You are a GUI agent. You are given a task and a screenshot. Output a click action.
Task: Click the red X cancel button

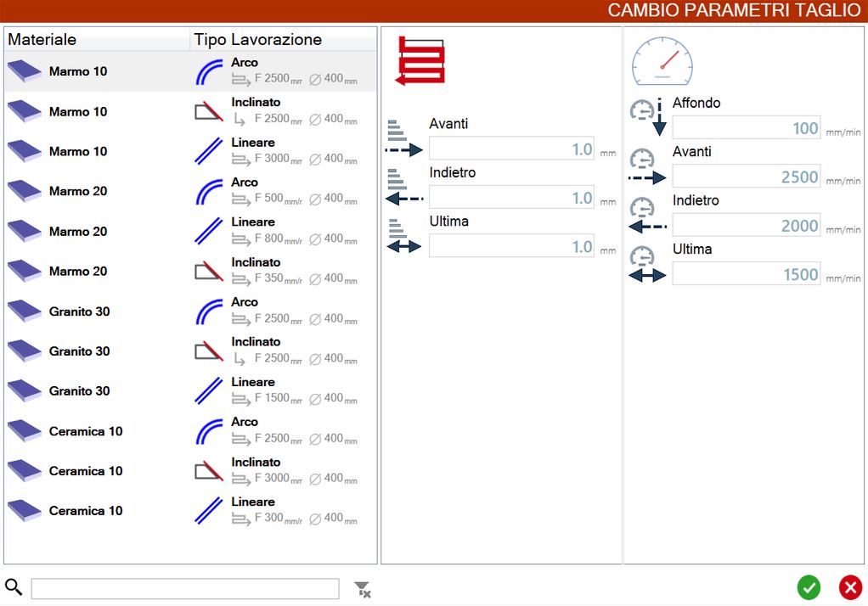pos(850,587)
